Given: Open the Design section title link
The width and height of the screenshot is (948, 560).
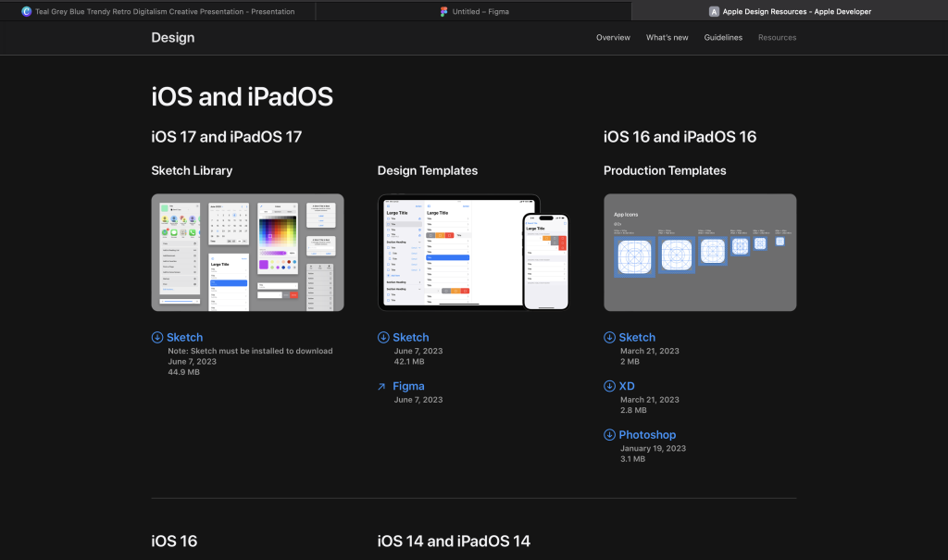Looking at the screenshot, I should (x=173, y=38).
